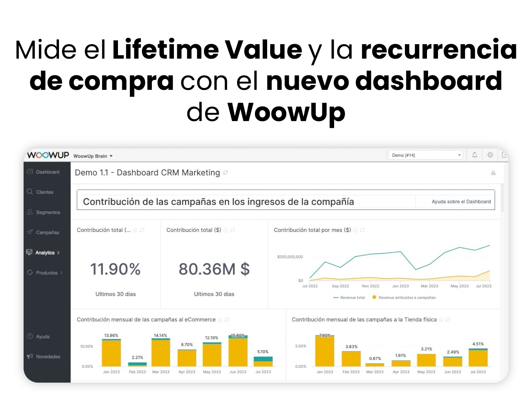Click the Feb 2023 eCommerce bar 2.21%

(137, 364)
